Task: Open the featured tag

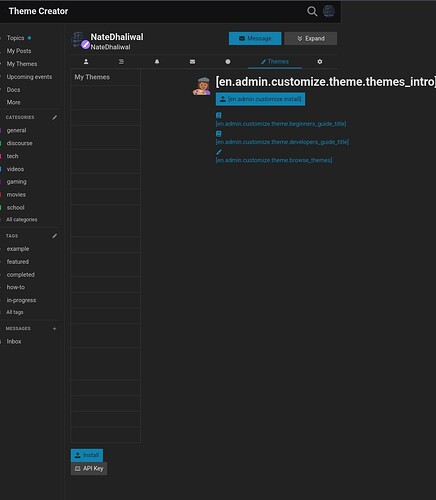Action: pyautogui.click(x=18, y=262)
